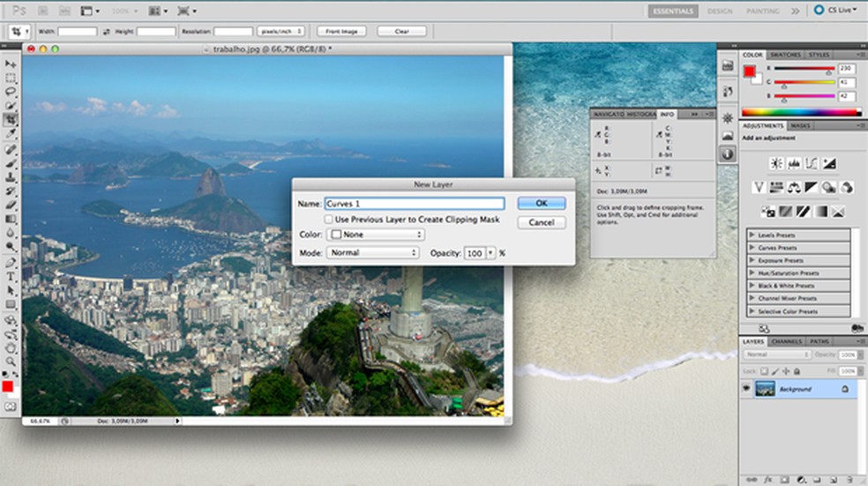Select the Type tool
Screen dimensions: 868x486
[11, 277]
